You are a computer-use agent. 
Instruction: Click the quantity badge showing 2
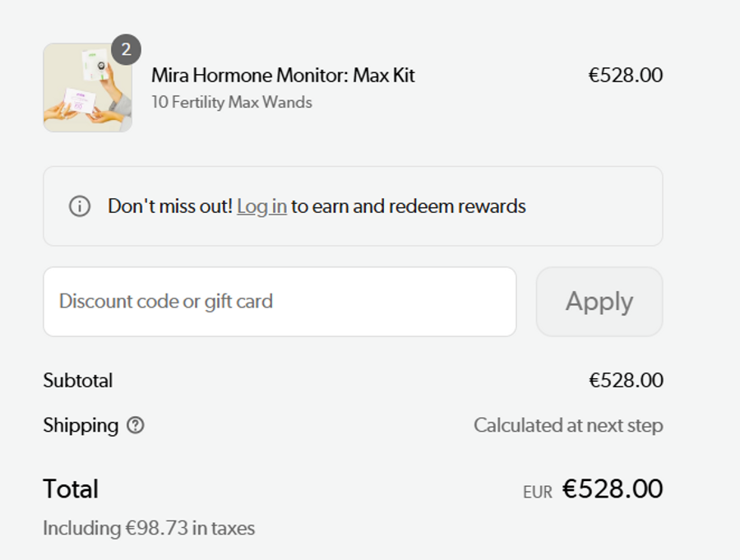(x=126, y=50)
